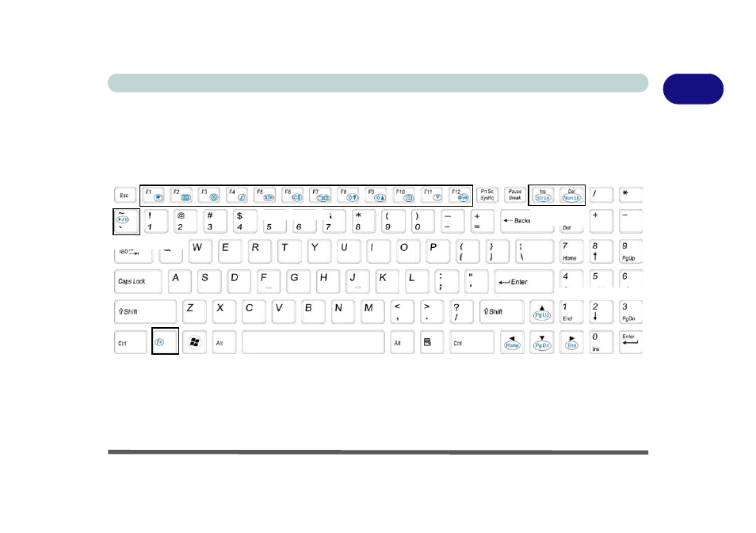Click the F1 key with touchpad icon

click(x=153, y=195)
